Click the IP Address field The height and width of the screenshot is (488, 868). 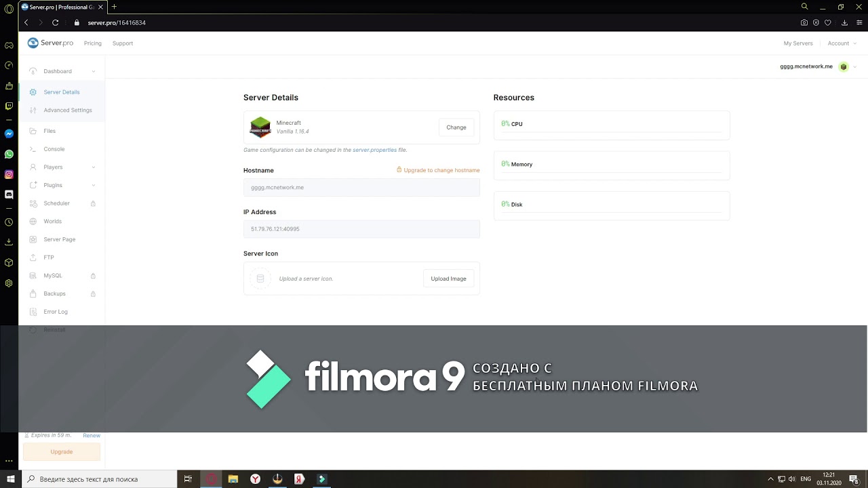(x=361, y=229)
